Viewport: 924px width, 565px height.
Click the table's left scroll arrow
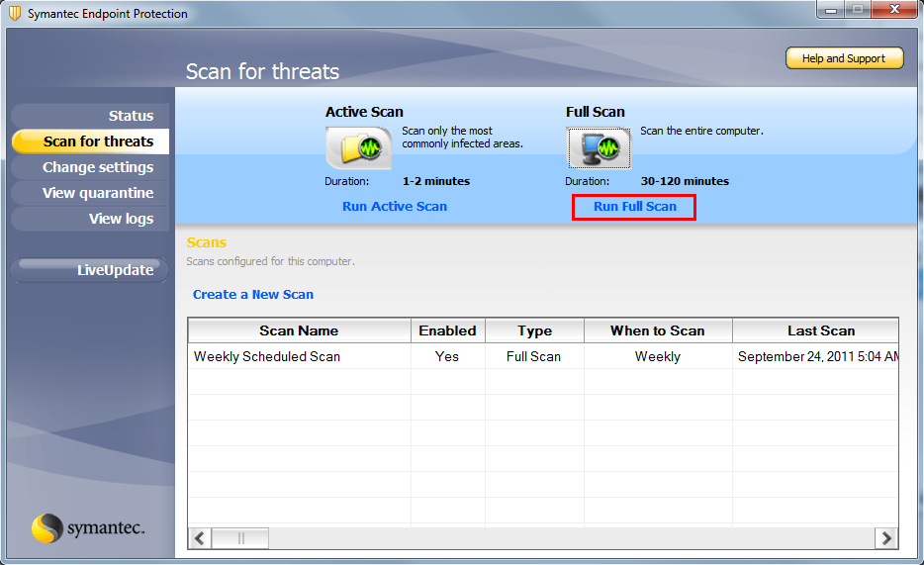[x=200, y=538]
